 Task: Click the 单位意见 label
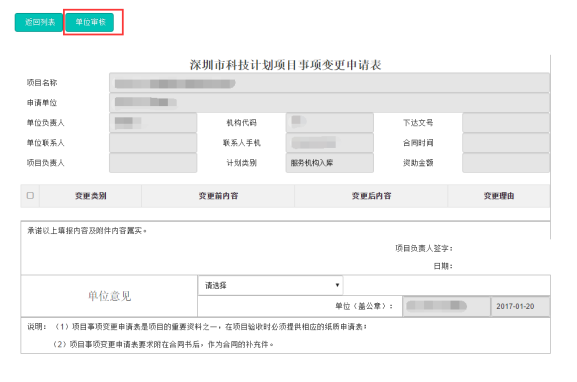tap(109, 296)
